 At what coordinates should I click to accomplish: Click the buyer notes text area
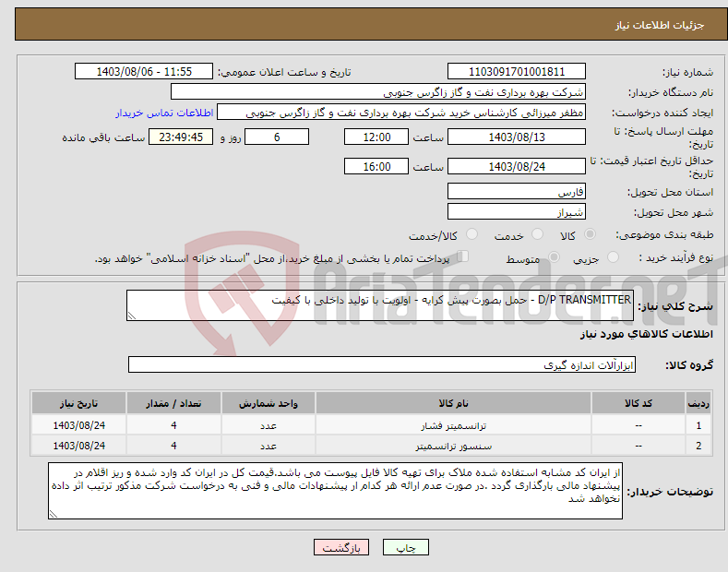[335, 491]
